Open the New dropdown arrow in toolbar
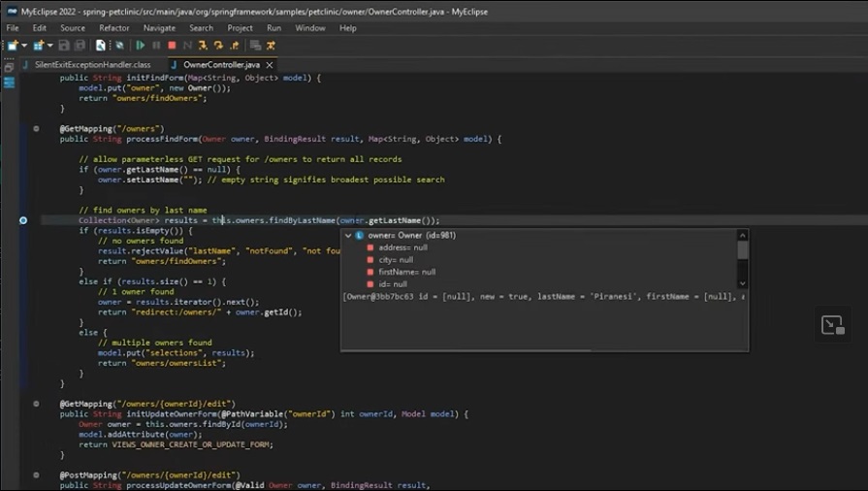Screen dimensions: 868x491 point(23,46)
